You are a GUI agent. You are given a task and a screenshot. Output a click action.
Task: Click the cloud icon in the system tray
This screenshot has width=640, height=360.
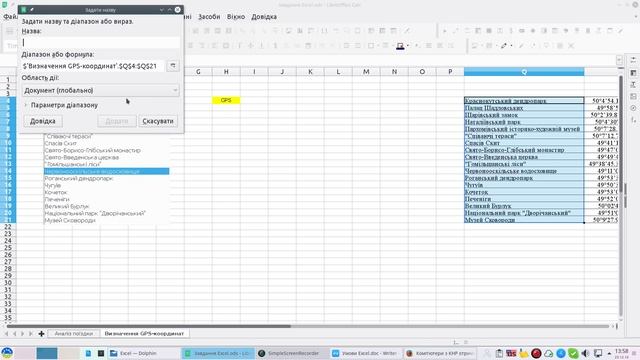point(549,353)
